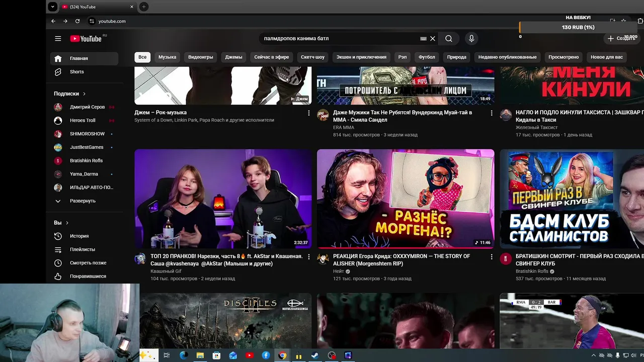644x362 pixels.
Task: Expand the Подписки section chevron
Action: coord(85,94)
